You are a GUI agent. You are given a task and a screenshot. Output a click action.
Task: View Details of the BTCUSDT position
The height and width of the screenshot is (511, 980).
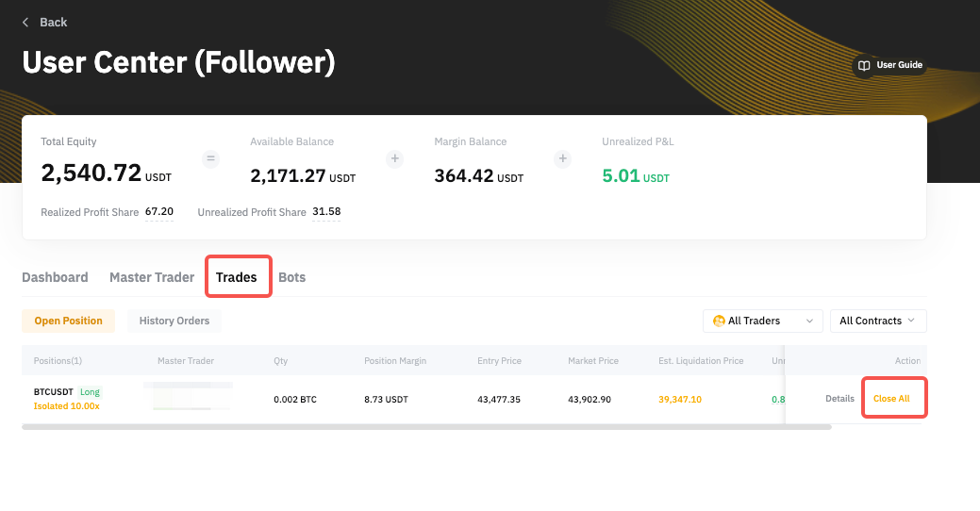(x=839, y=399)
